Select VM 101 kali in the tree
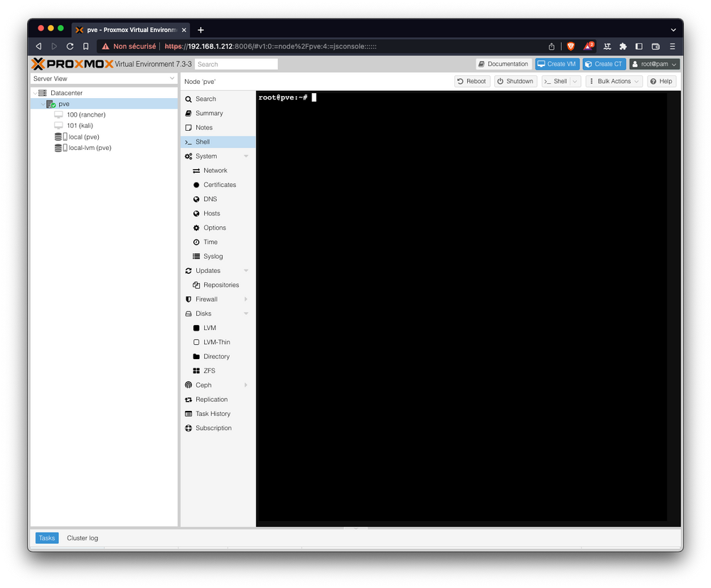Viewport: 711px width, 588px height. (x=80, y=126)
